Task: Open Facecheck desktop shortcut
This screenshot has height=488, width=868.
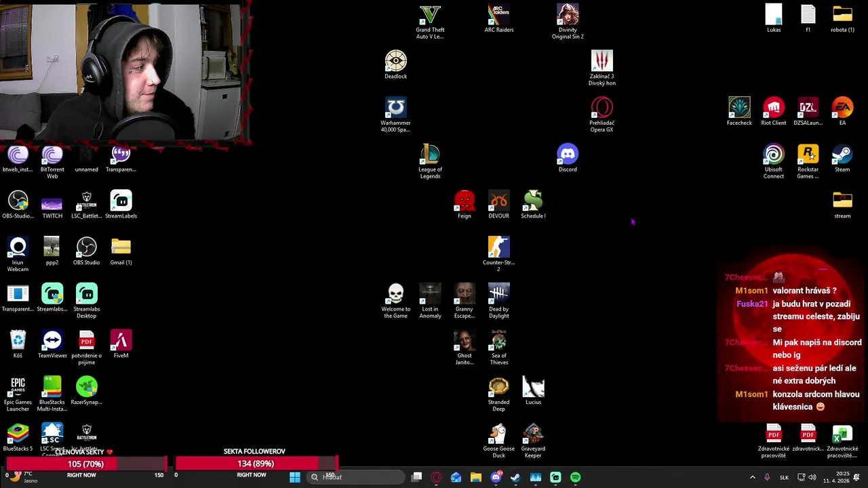Action: 739,112
